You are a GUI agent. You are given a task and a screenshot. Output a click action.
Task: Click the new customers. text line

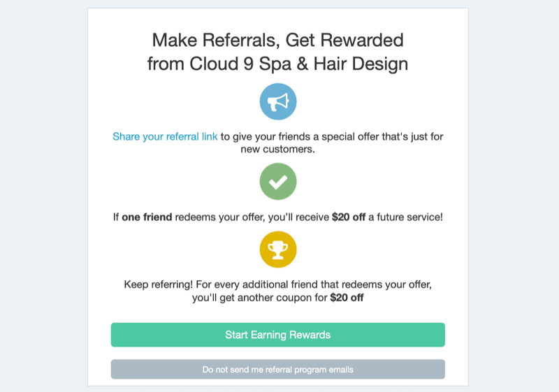tap(277, 150)
